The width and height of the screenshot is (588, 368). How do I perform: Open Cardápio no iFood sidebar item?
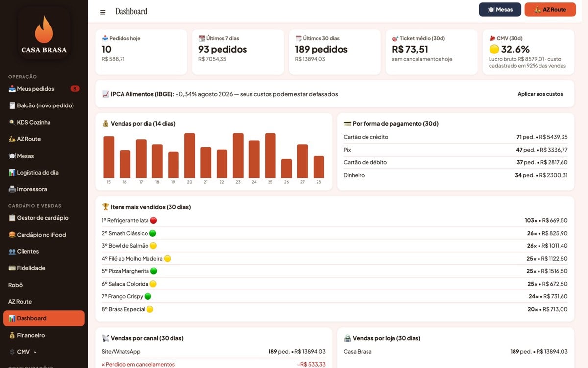(x=44, y=235)
